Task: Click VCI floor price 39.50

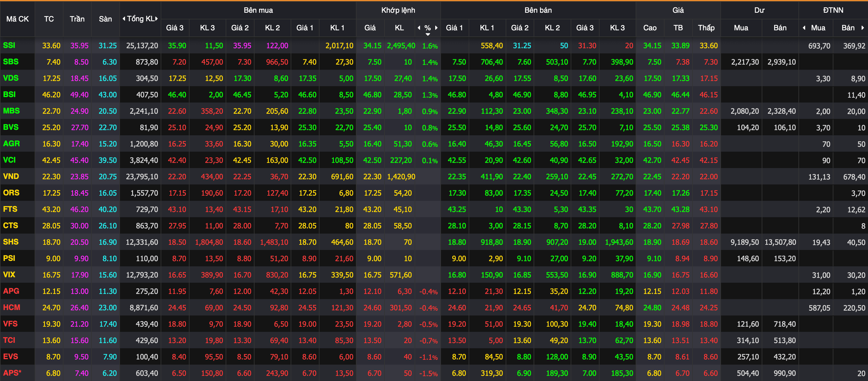Action: coord(108,160)
